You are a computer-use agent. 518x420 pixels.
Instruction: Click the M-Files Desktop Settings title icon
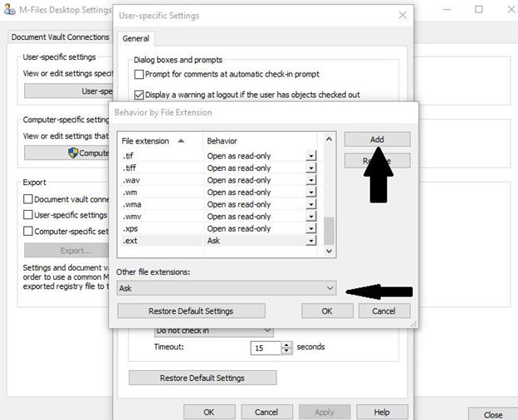pyautogui.click(x=10, y=10)
